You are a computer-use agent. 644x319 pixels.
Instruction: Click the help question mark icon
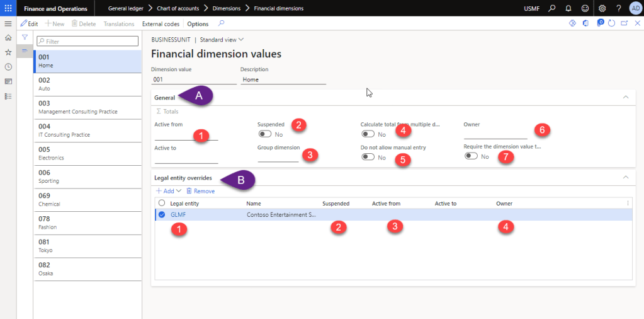(x=618, y=8)
